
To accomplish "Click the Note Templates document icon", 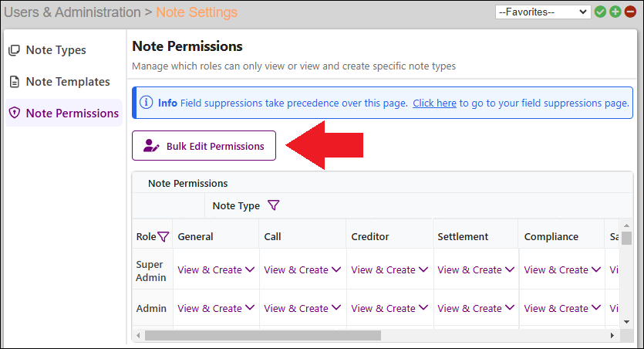I will coord(14,82).
